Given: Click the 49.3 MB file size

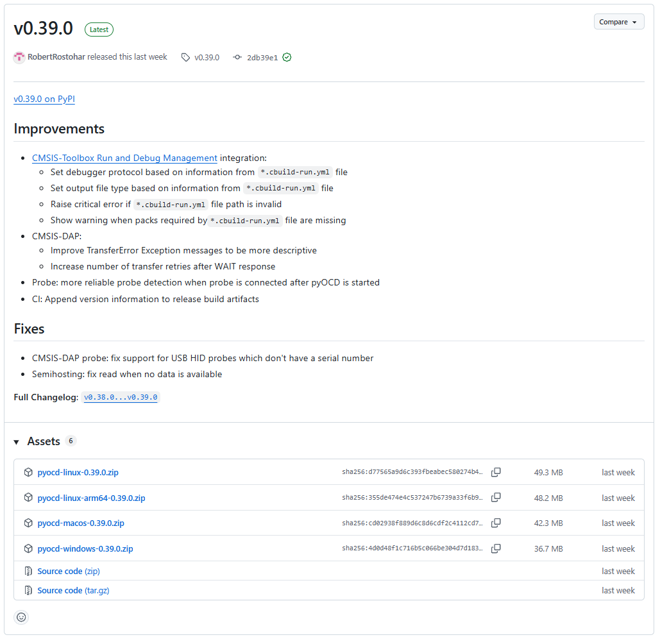Looking at the screenshot, I should pyautogui.click(x=548, y=473).
